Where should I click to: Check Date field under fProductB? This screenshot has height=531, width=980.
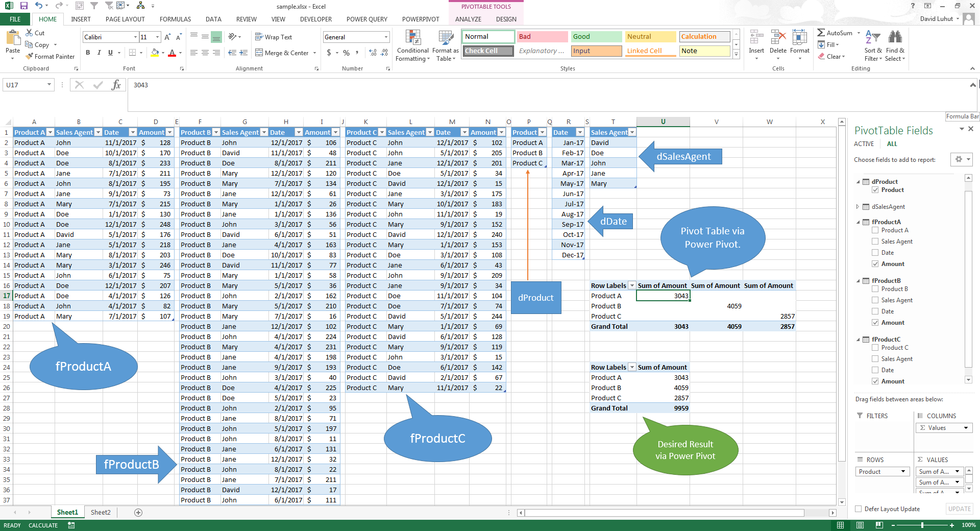tap(875, 311)
